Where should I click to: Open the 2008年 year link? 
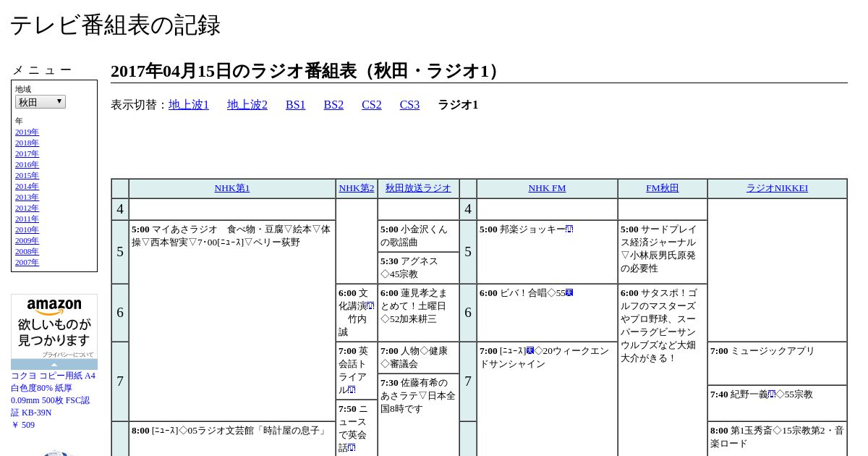click(x=27, y=251)
